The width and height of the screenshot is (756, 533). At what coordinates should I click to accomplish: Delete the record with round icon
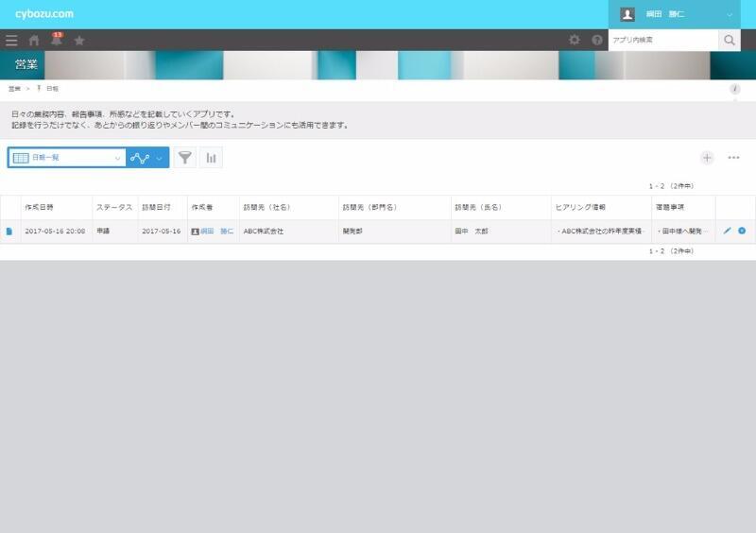[742, 231]
